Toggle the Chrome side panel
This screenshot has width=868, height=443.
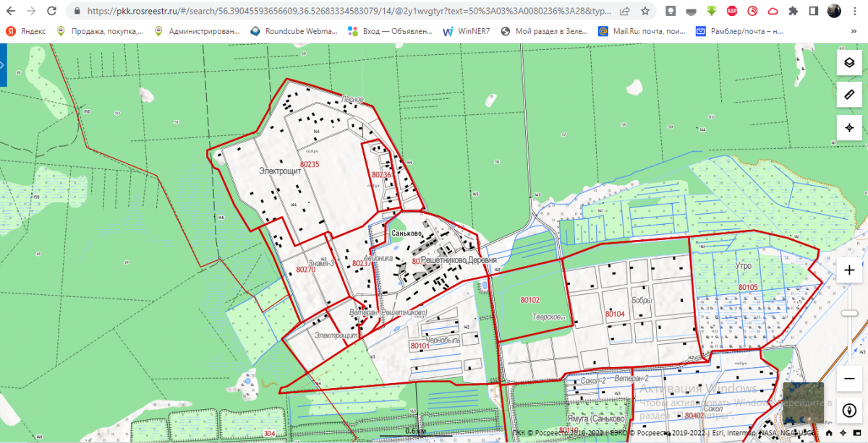click(813, 11)
